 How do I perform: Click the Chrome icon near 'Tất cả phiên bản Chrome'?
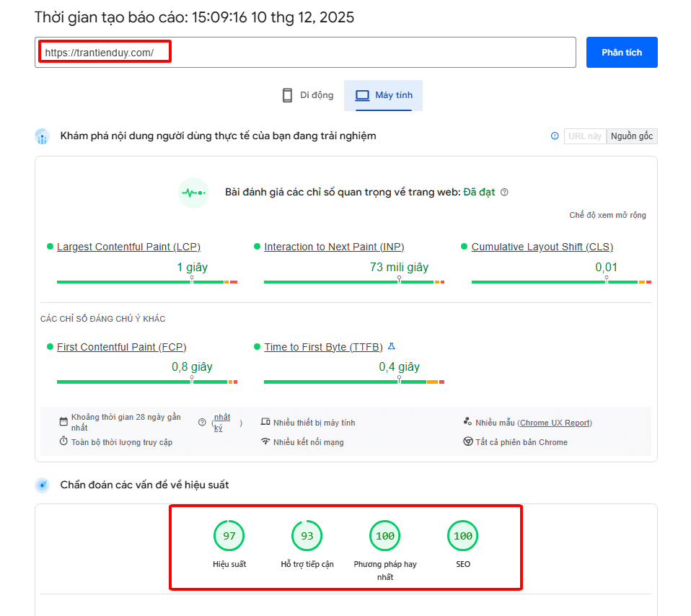click(468, 441)
